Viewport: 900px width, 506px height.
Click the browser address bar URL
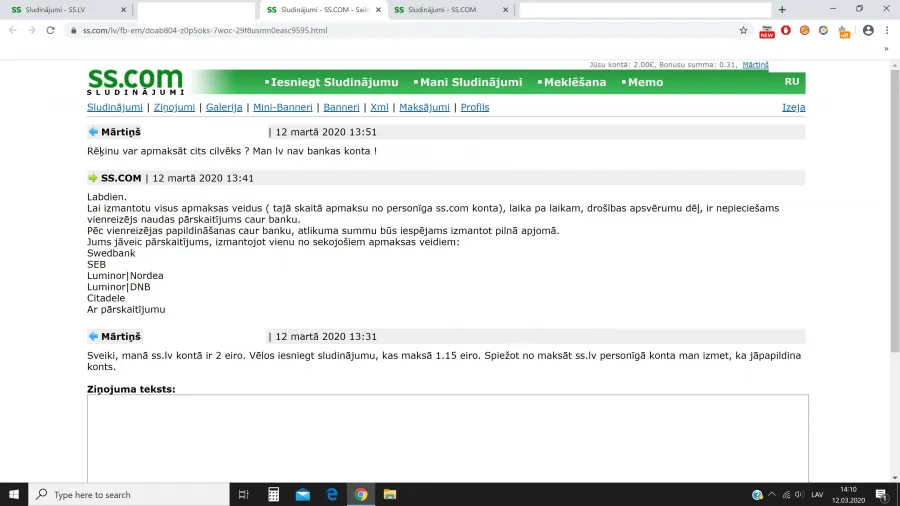[205, 30]
